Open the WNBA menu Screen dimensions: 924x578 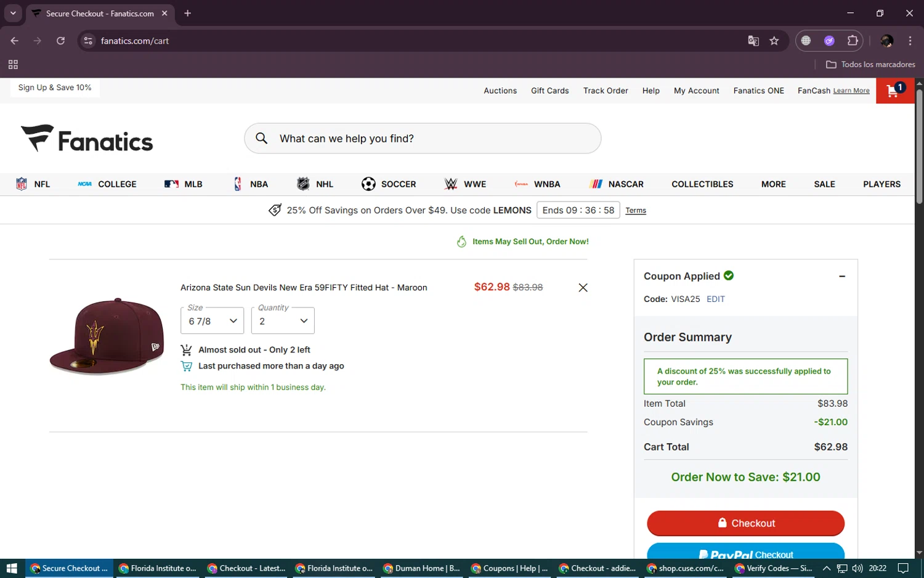click(537, 184)
